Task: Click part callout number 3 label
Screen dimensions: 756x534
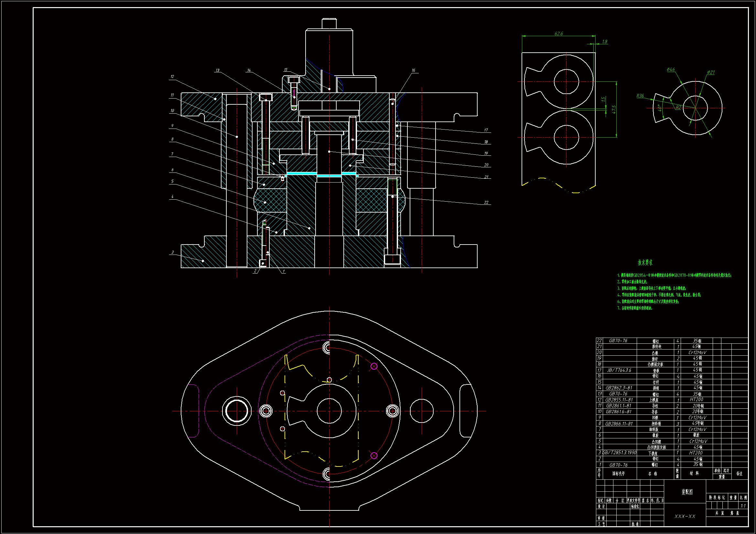Action: pos(173,252)
